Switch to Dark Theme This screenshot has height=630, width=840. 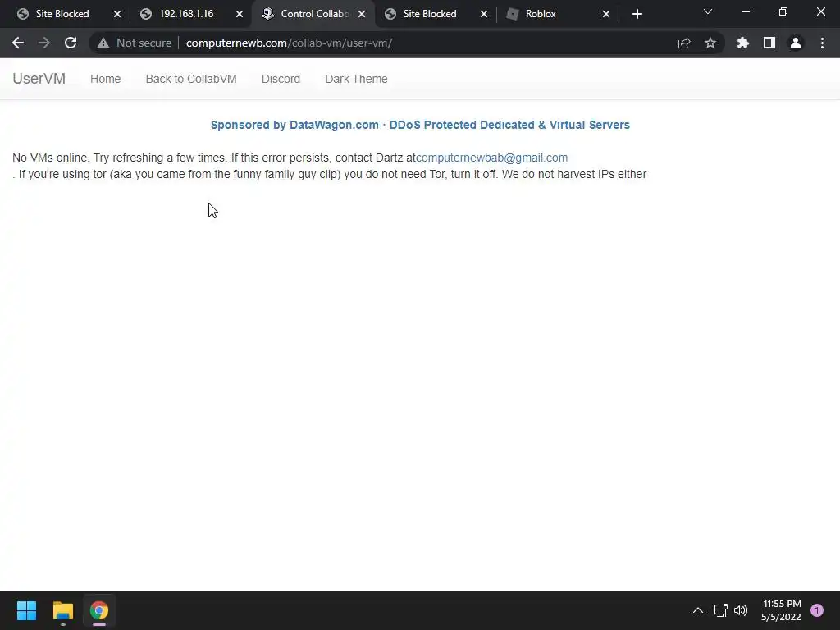[x=356, y=79]
